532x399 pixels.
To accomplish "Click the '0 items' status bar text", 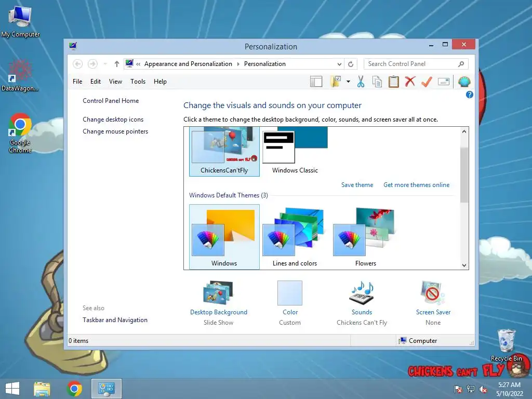I will [x=78, y=341].
